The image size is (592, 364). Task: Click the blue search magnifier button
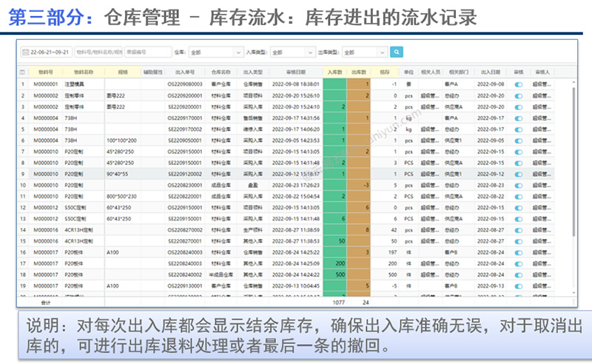[x=397, y=52]
